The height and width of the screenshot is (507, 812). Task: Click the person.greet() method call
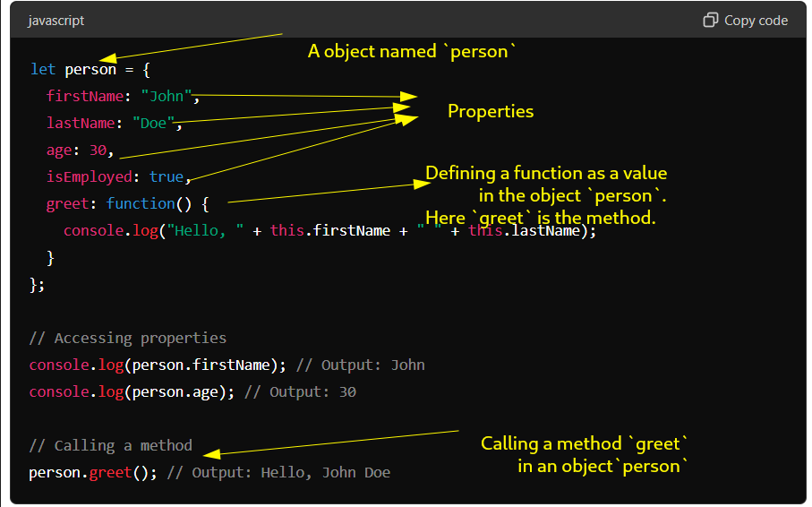[x=92, y=472]
